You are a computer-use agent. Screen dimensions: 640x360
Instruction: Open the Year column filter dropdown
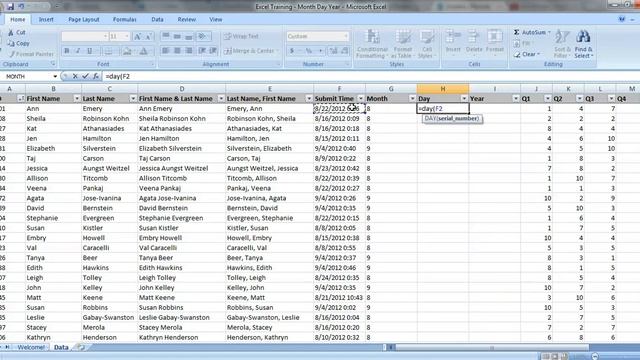pyautogui.click(x=516, y=99)
